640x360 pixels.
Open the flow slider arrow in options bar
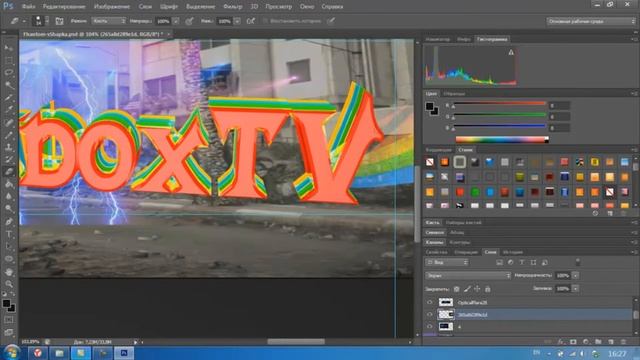click(237, 21)
